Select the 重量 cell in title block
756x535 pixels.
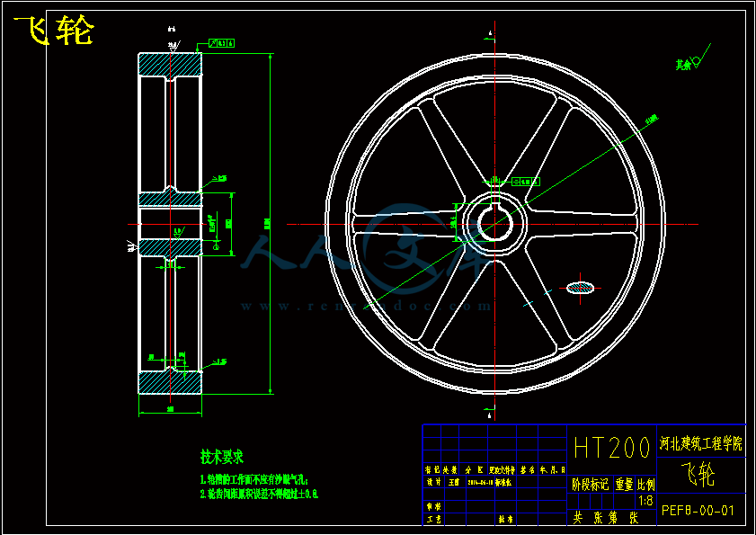click(x=625, y=485)
